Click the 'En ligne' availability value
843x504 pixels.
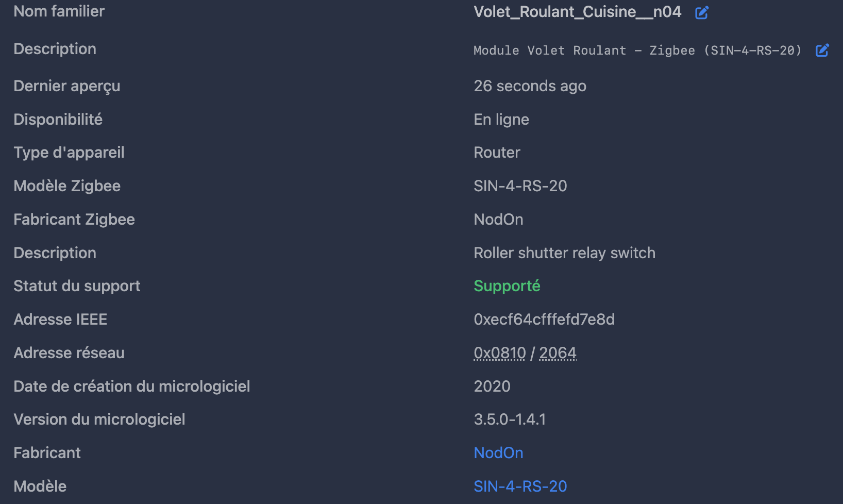coord(501,120)
